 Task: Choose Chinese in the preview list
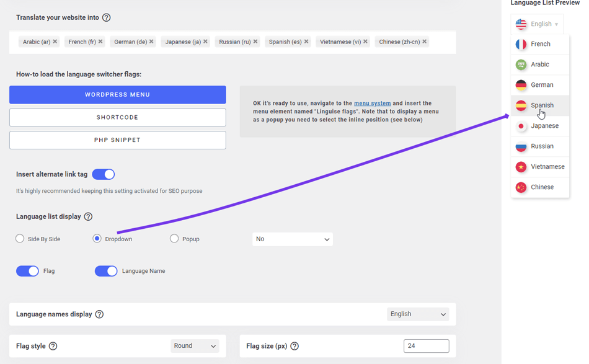(540, 187)
